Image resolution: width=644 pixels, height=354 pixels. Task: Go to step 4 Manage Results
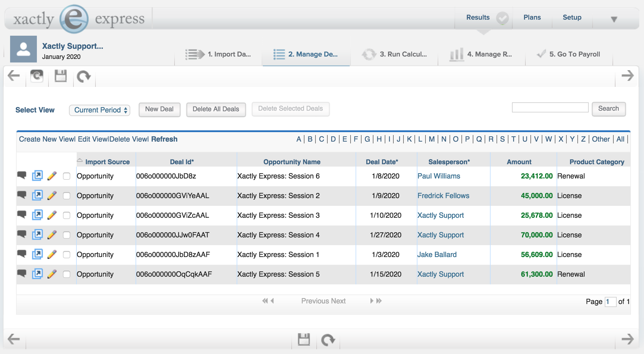(x=480, y=54)
